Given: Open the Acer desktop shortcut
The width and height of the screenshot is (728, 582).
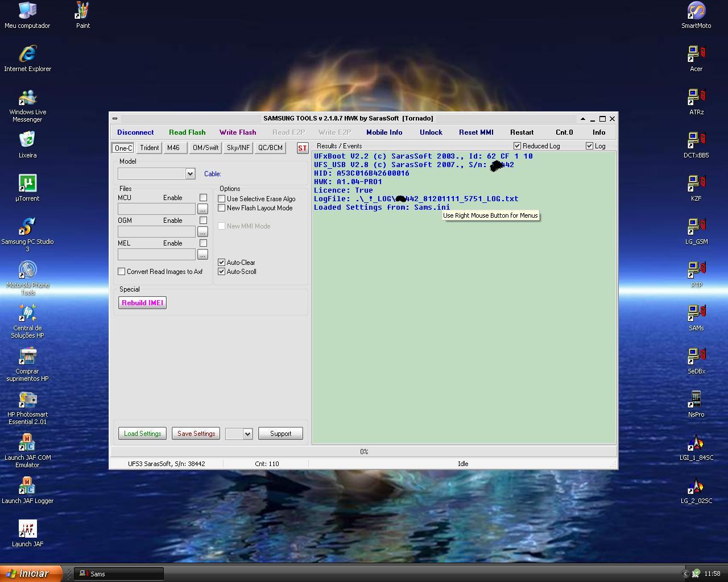Looking at the screenshot, I should [x=696, y=59].
